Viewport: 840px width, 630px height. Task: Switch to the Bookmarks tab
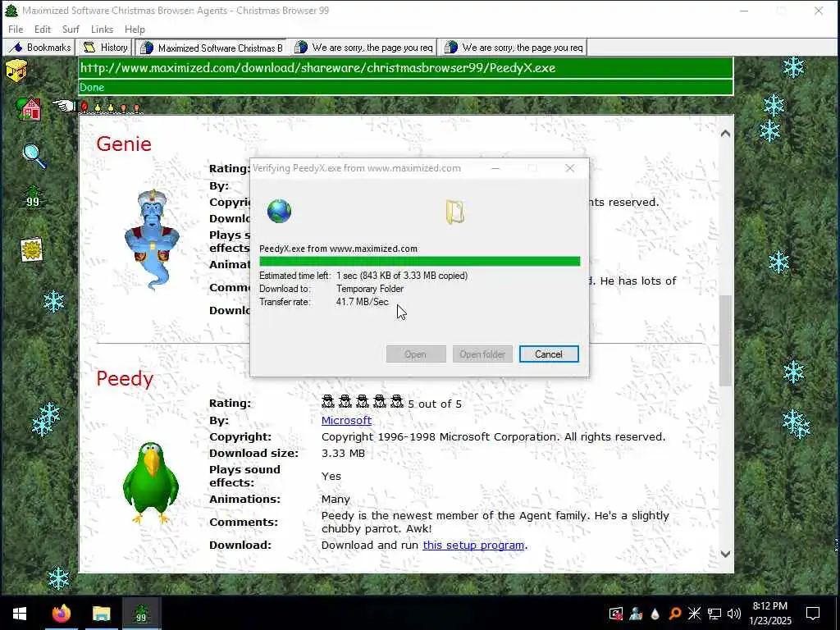39,48
